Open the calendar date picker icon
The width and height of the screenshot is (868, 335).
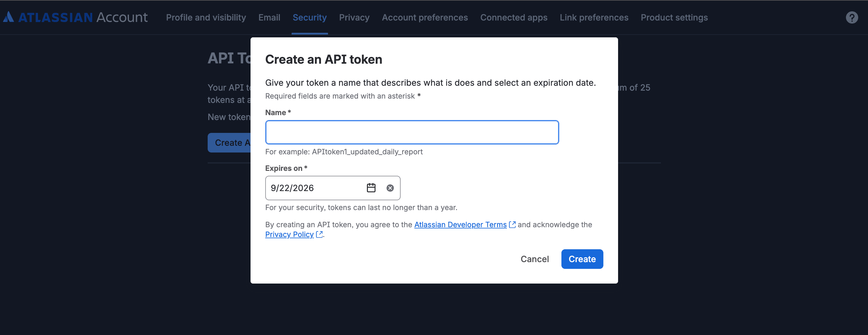click(371, 188)
